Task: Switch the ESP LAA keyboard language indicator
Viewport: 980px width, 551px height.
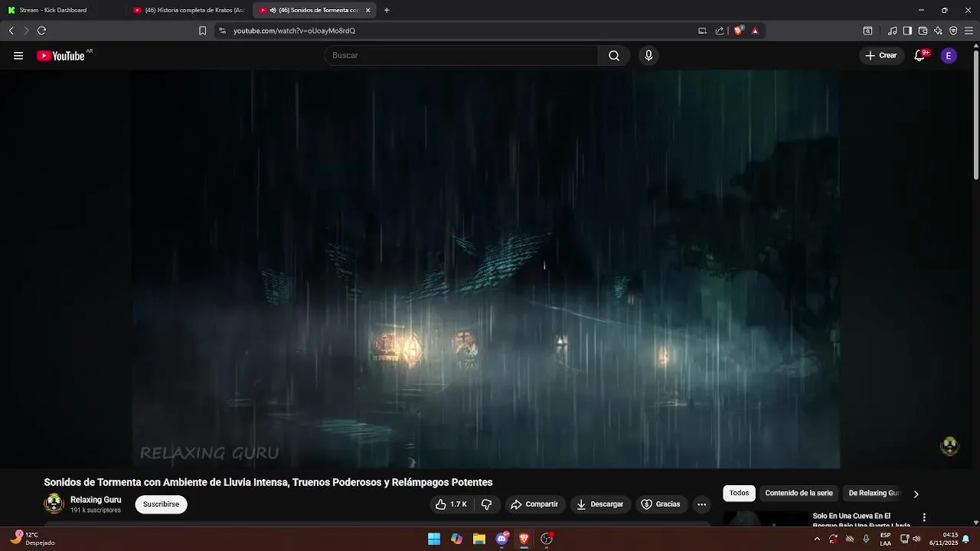Action: click(x=885, y=539)
